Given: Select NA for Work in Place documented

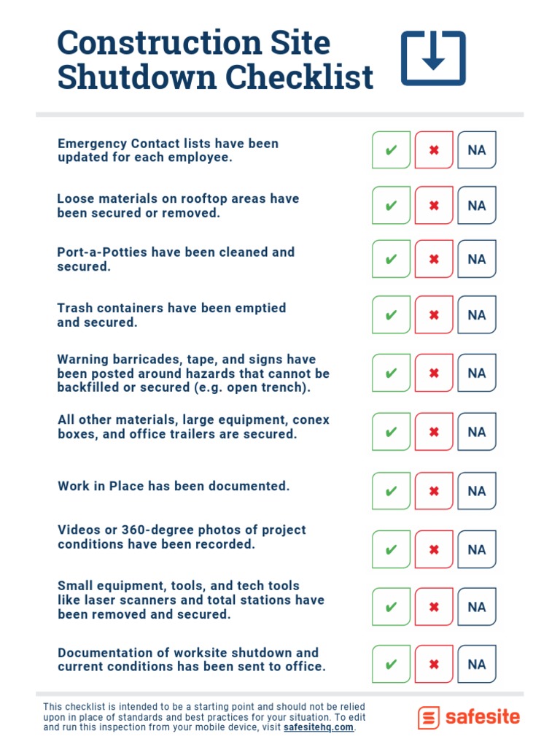Looking at the screenshot, I should click(x=477, y=491).
